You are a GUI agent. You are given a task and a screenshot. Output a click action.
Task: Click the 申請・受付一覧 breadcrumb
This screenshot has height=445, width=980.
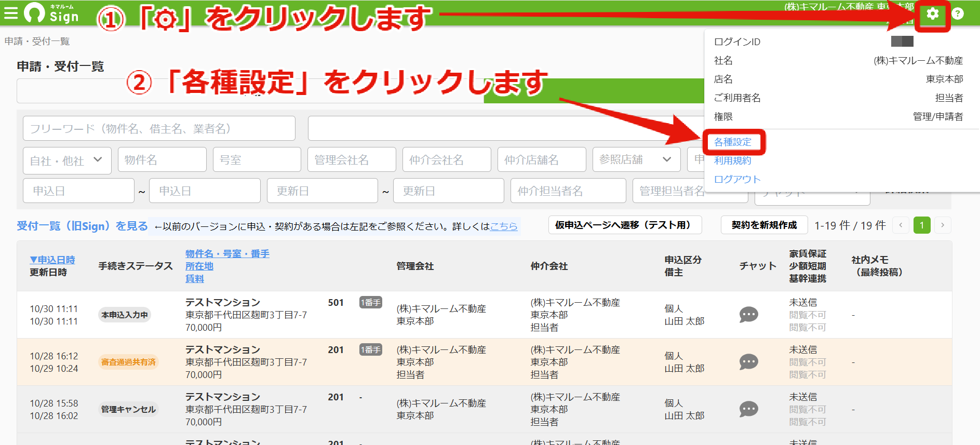point(37,41)
